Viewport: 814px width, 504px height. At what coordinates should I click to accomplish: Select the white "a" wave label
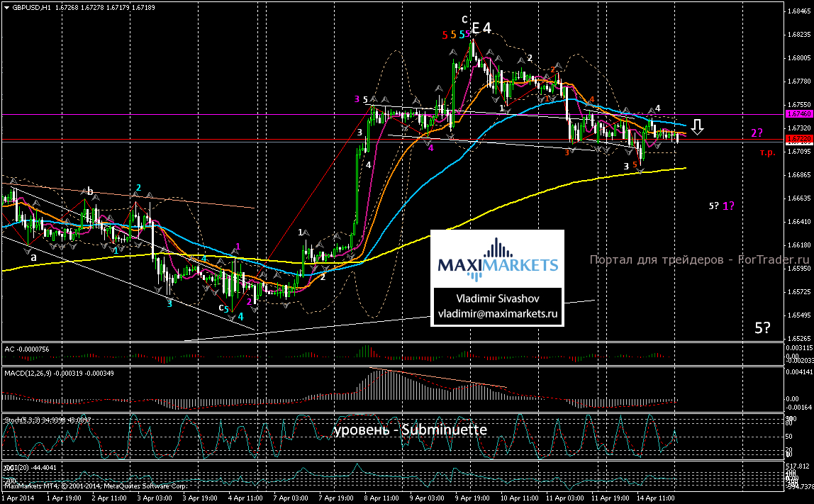pos(33,259)
